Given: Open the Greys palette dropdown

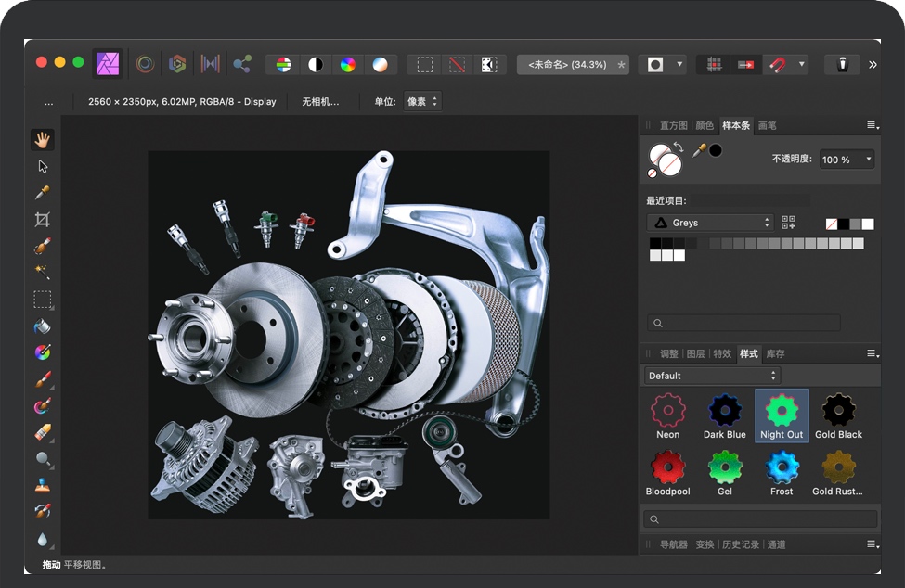Looking at the screenshot, I should [x=709, y=223].
